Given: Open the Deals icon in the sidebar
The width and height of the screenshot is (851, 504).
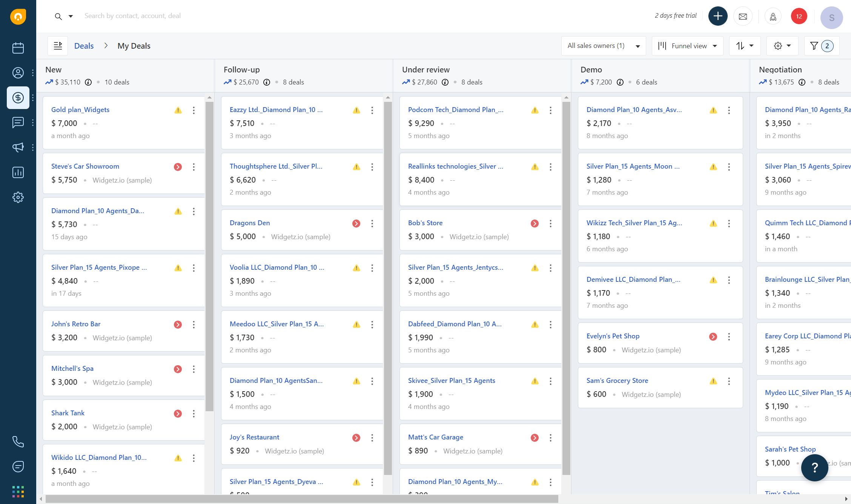Looking at the screenshot, I should tap(18, 98).
